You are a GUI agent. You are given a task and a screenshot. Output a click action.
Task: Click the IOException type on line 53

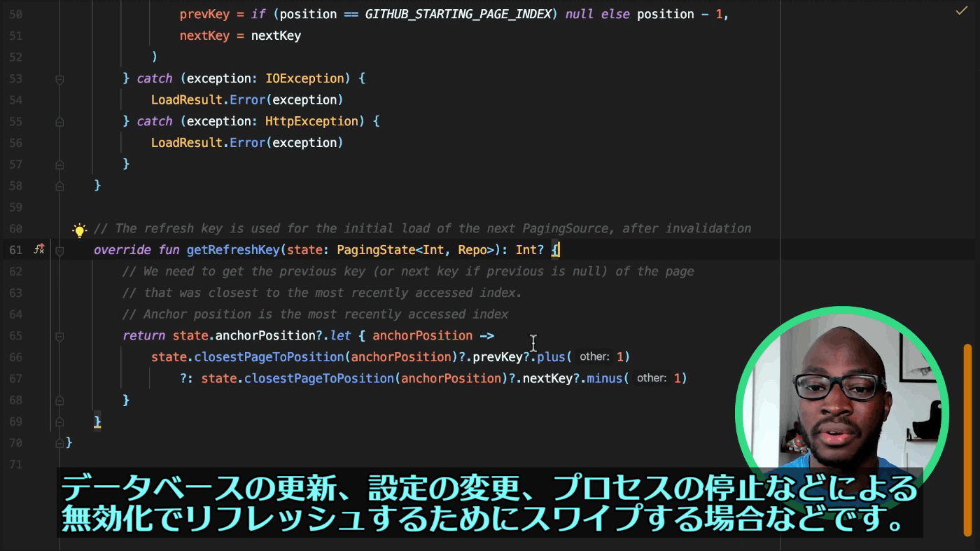point(305,78)
